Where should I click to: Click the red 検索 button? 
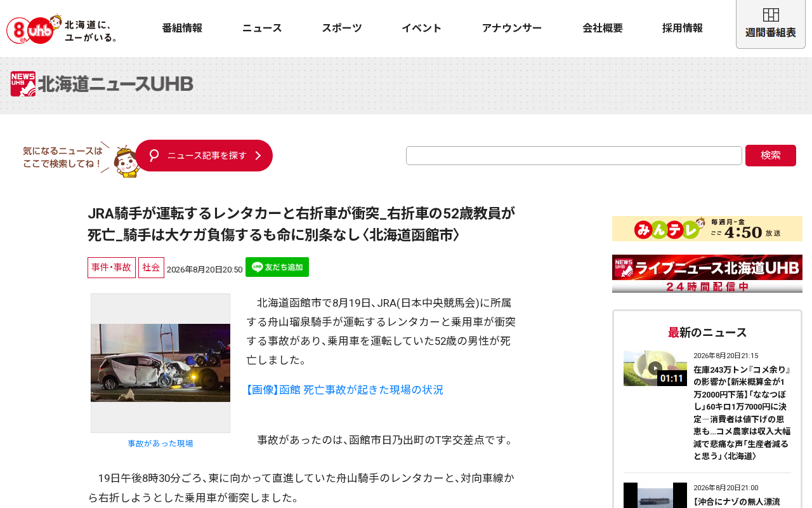tap(771, 156)
